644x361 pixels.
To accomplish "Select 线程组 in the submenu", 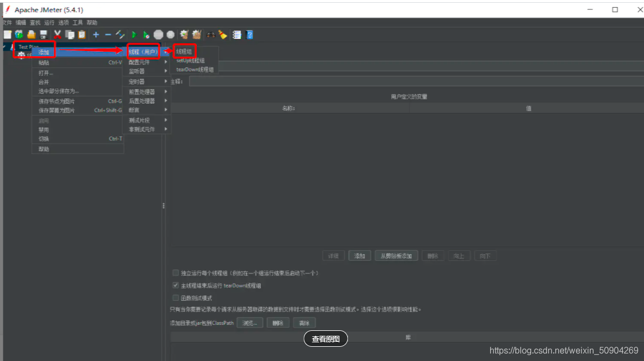I will click(x=184, y=51).
